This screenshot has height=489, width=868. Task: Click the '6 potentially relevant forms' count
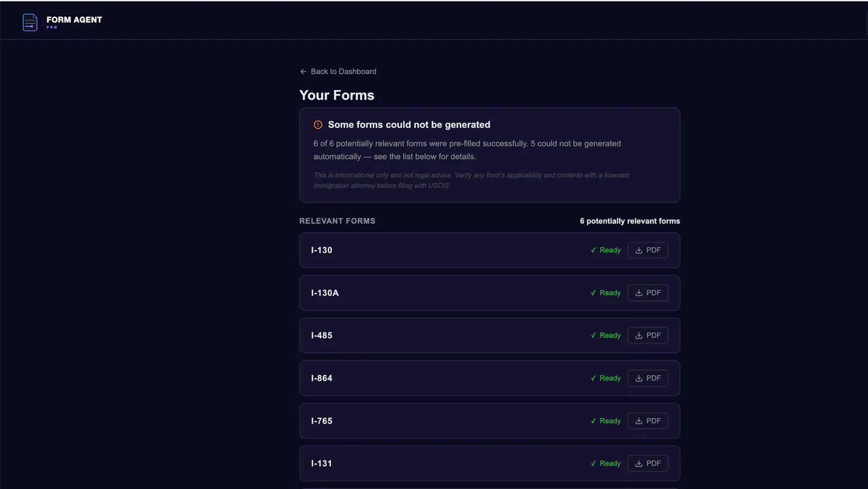(x=630, y=221)
